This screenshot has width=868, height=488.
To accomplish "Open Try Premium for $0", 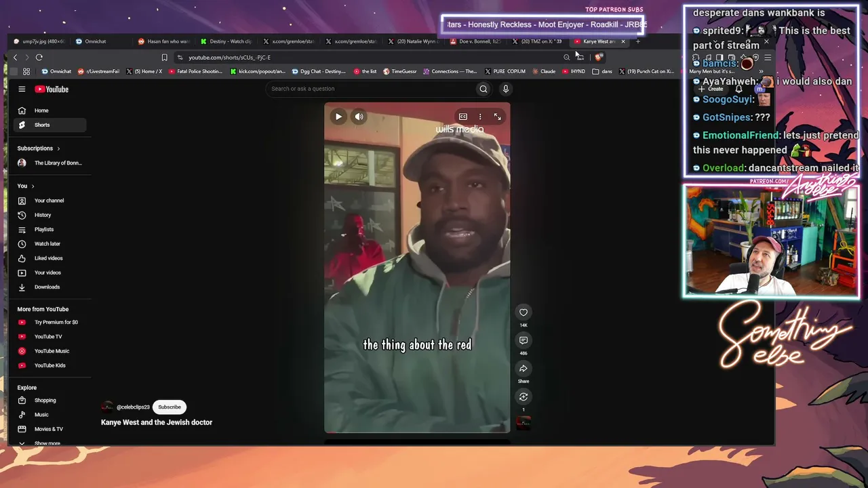I will click(50, 323).
